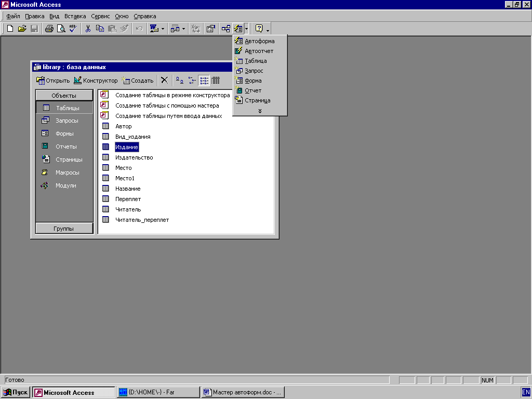Switch to Details view in database window
The image size is (532, 399).
216,81
